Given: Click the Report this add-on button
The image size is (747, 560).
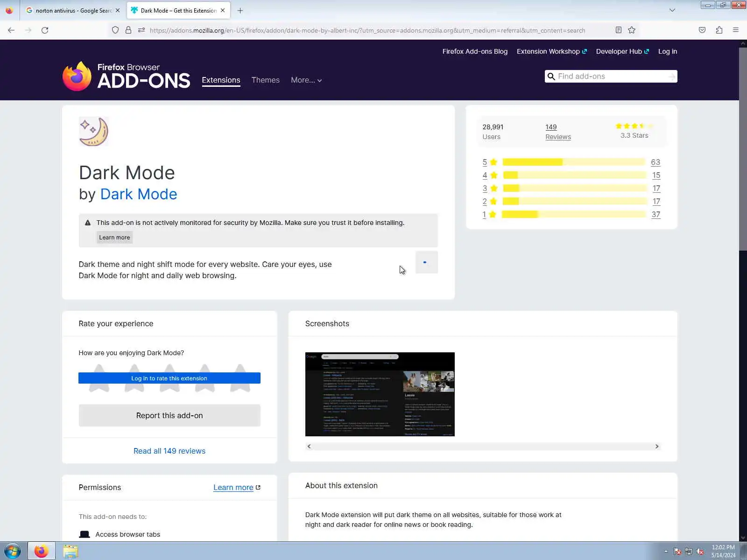Looking at the screenshot, I should point(169,415).
